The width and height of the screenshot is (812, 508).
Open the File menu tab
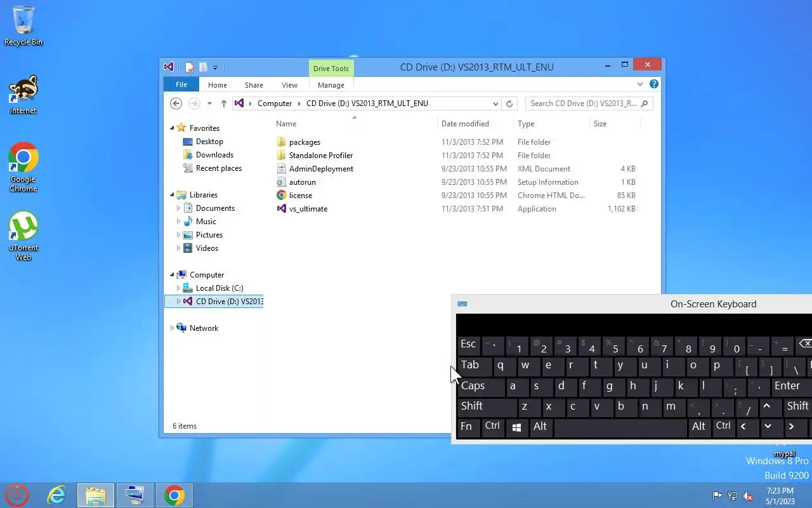tap(181, 84)
